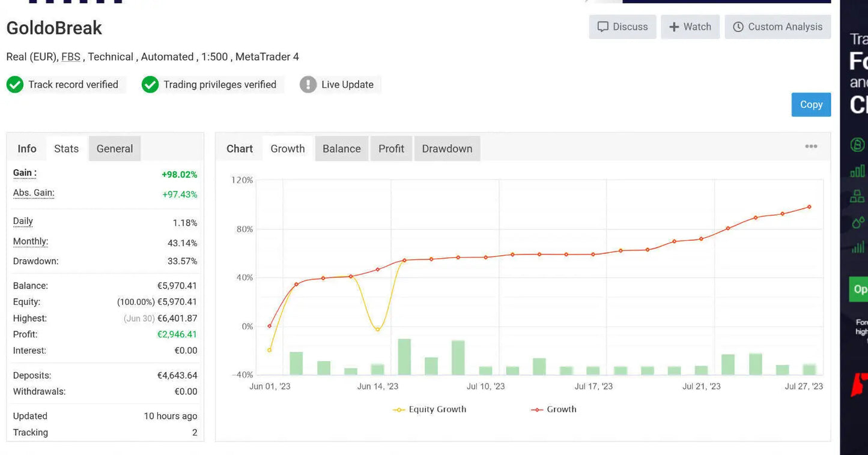The height and width of the screenshot is (455, 868).
Task: Open the chart three-dots options menu
Action: coord(811,146)
